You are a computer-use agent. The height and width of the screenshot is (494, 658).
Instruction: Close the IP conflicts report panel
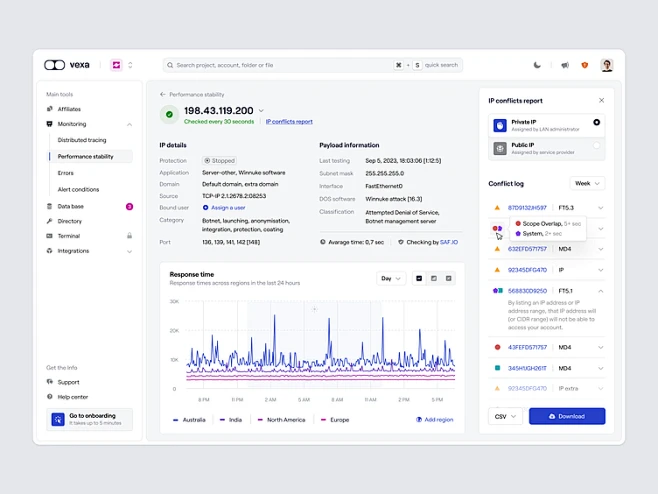[x=601, y=100]
